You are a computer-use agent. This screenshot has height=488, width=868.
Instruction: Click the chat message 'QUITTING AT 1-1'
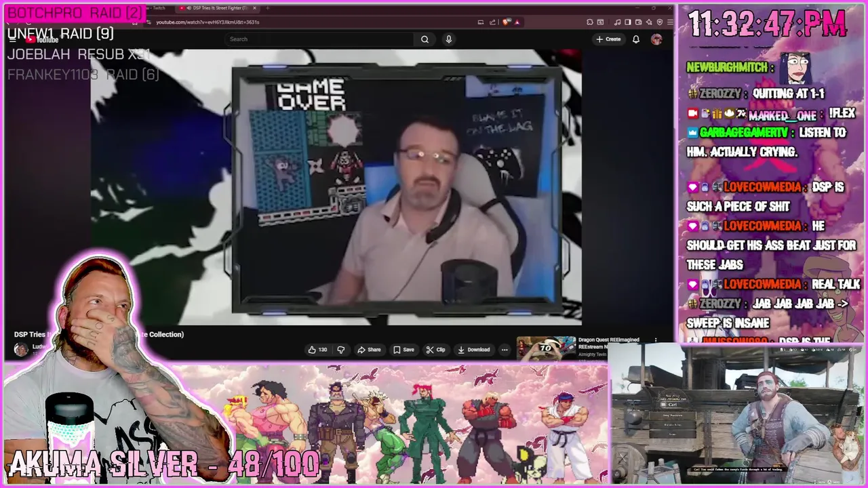pos(787,94)
